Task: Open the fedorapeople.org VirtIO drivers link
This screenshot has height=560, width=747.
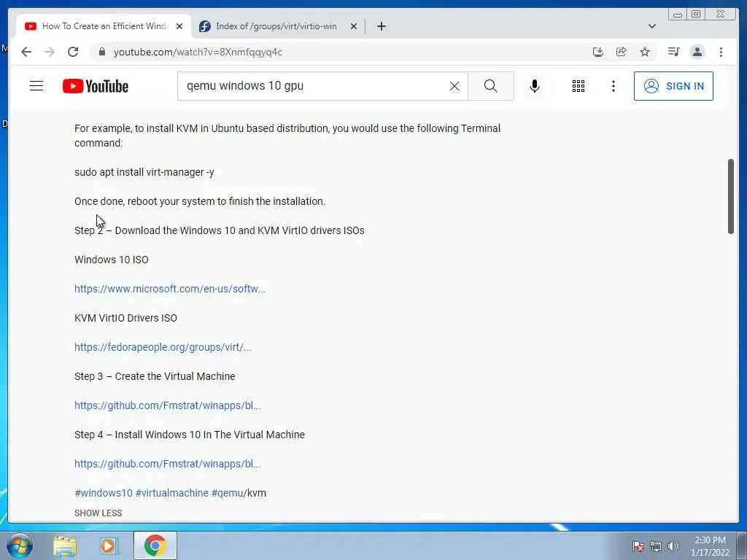Action: tap(163, 347)
